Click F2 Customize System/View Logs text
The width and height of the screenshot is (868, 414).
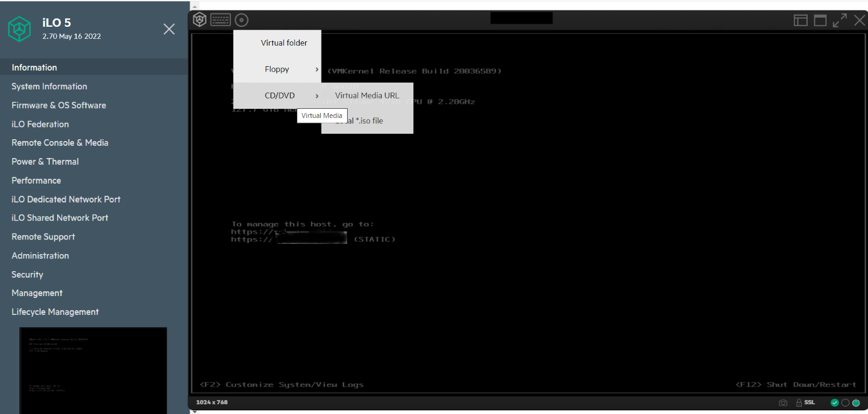pos(281,385)
